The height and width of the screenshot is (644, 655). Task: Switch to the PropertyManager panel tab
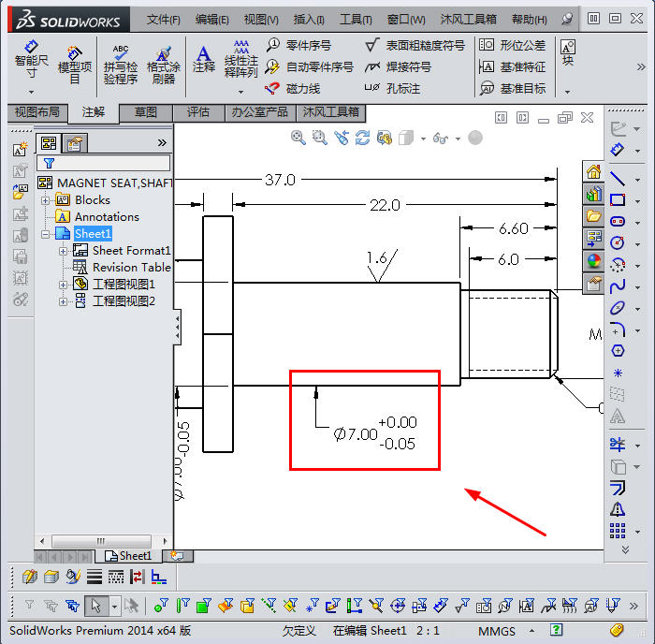pos(74,143)
